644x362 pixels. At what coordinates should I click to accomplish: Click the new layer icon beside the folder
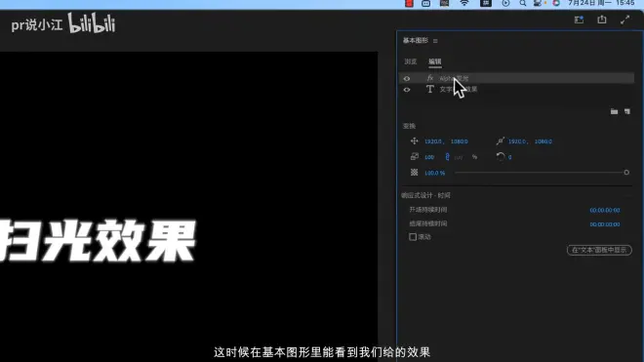[x=627, y=111]
